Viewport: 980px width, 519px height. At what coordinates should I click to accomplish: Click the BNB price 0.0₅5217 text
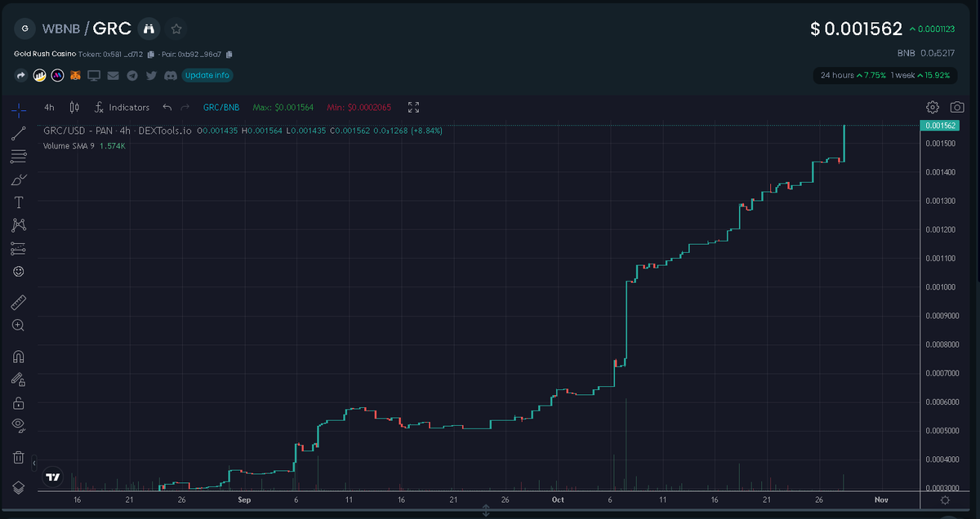pyautogui.click(x=928, y=52)
